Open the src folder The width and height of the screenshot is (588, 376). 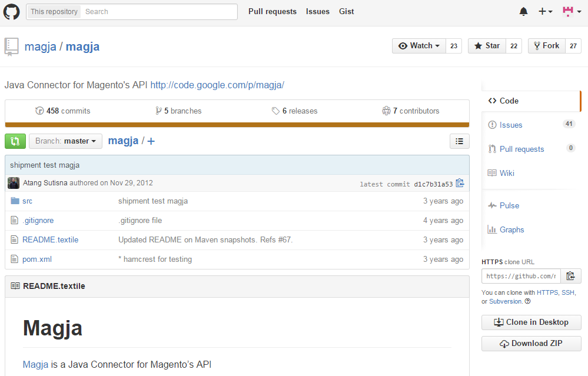[x=28, y=201]
